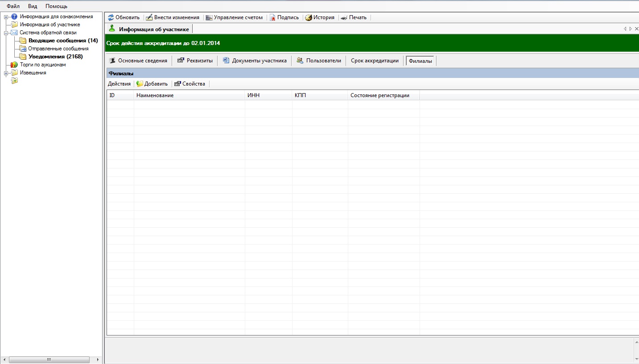
Task: Open the Вид menu
Action: [x=33, y=6]
